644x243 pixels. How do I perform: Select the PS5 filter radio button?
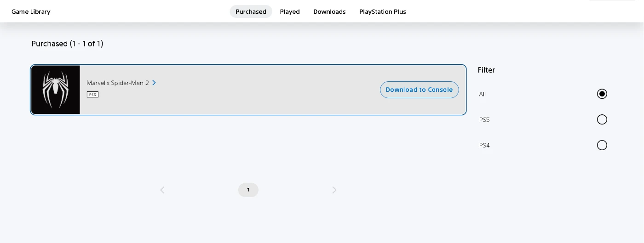[x=602, y=120]
